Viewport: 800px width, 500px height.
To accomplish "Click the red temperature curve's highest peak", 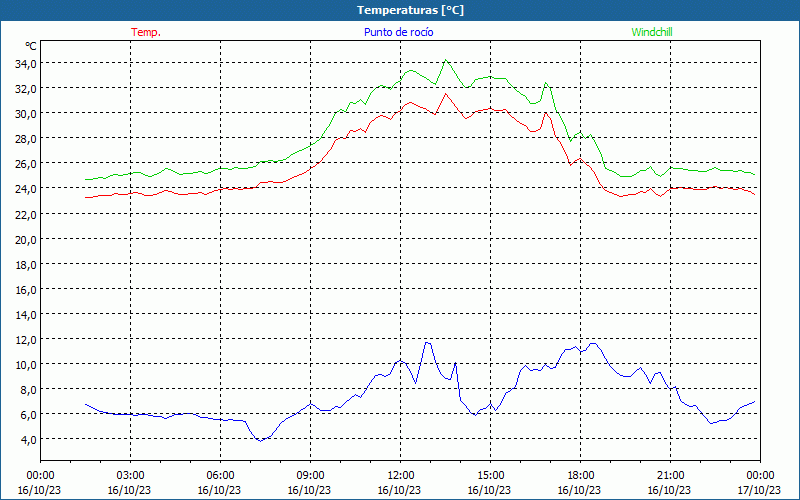I will point(446,93).
